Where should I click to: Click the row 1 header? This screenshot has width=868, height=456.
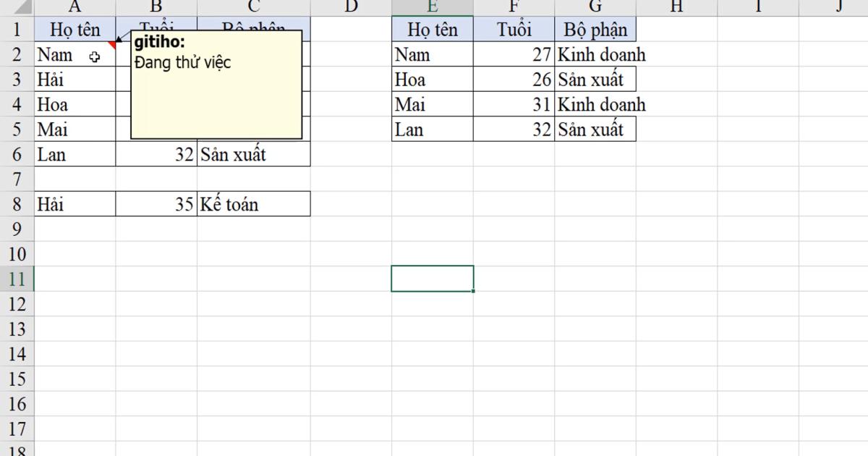(x=14, y=30)
